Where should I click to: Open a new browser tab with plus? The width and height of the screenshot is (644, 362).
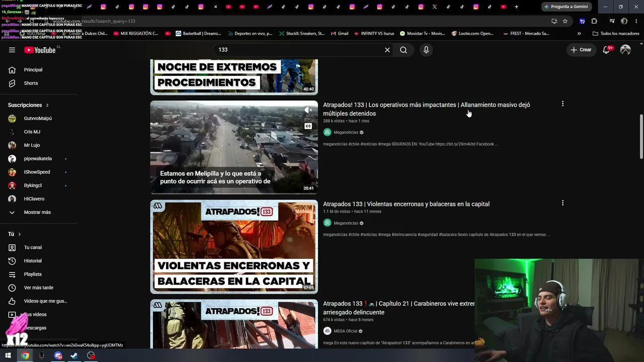click(x=516, y=7)
